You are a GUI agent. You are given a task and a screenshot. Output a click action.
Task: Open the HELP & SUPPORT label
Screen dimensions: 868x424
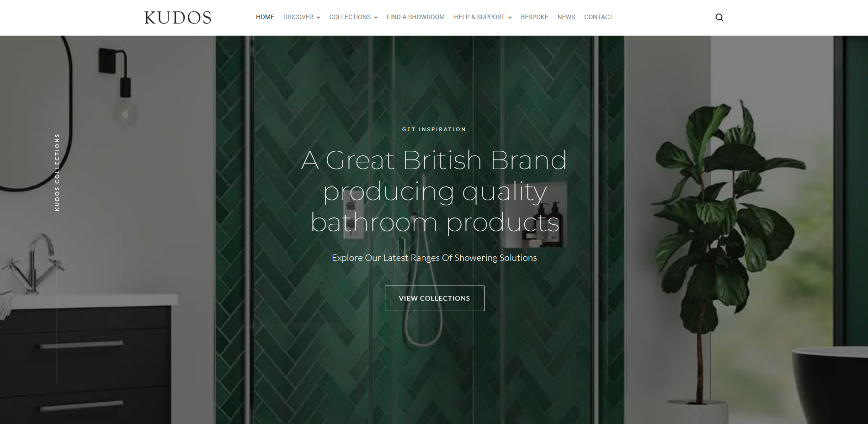click(479, 17)
